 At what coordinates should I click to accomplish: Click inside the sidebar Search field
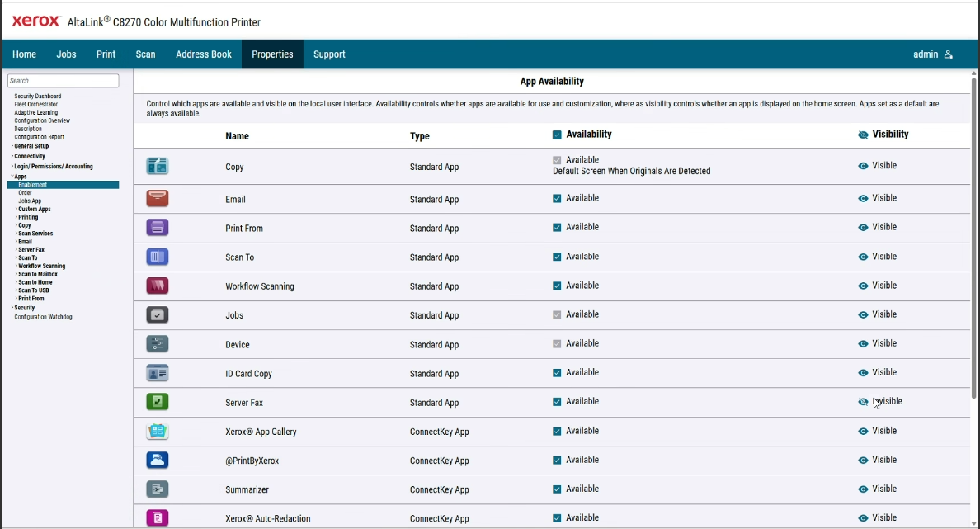click(63, 80)
